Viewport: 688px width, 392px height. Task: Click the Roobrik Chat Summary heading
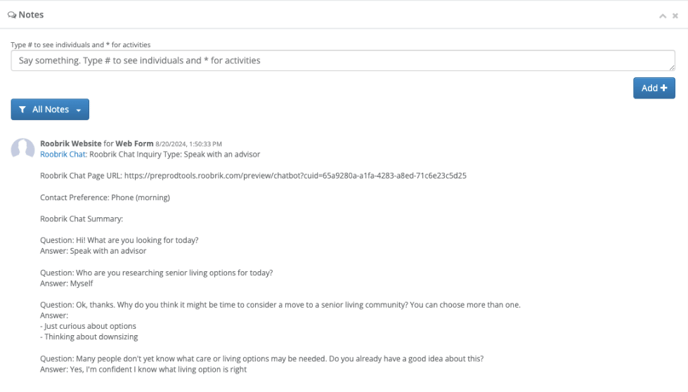click(82, 219)
